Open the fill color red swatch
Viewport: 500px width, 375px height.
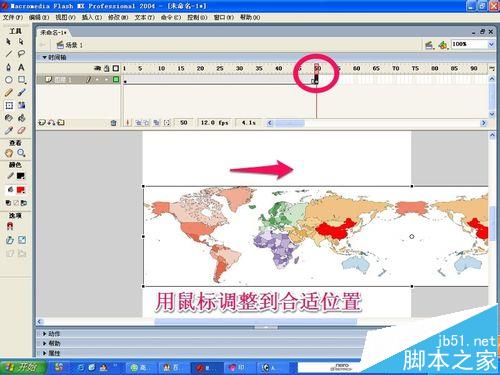click(21, 190)
